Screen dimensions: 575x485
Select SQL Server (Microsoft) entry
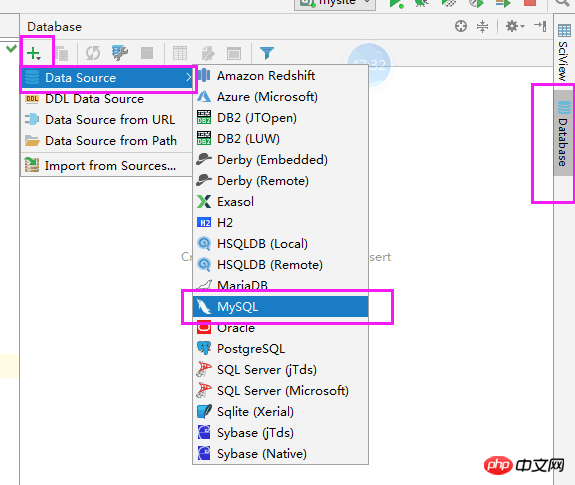coord(281,391)
